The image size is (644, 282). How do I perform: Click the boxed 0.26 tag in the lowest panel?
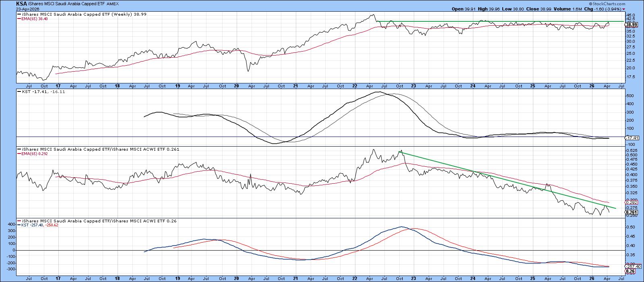630,270
